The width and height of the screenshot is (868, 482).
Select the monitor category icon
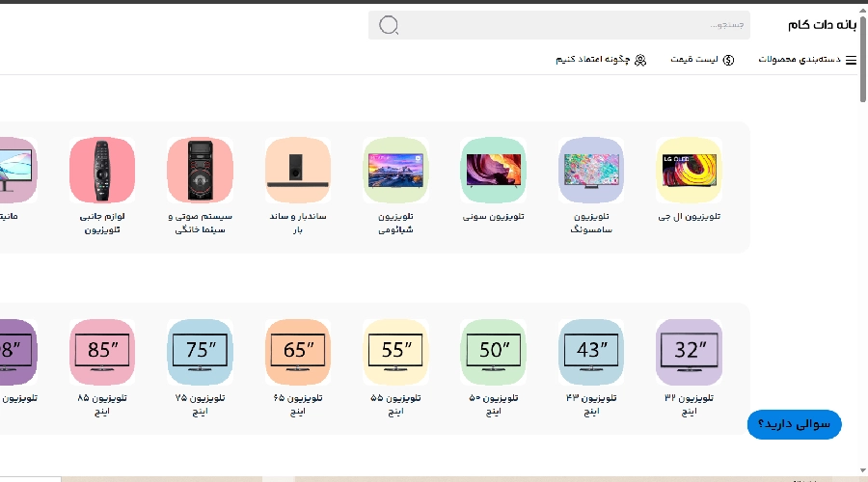click(x=18, y=170)
